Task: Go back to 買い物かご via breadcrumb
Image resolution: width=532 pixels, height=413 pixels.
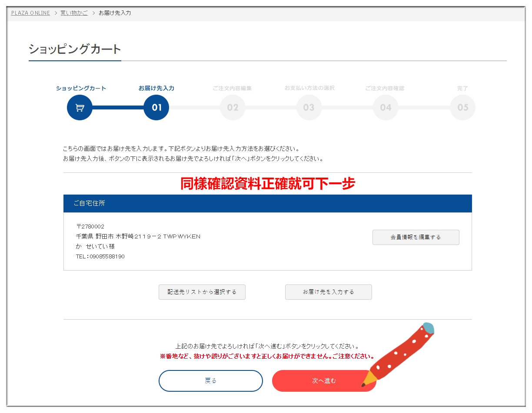Action: click(x=74, y=13)
